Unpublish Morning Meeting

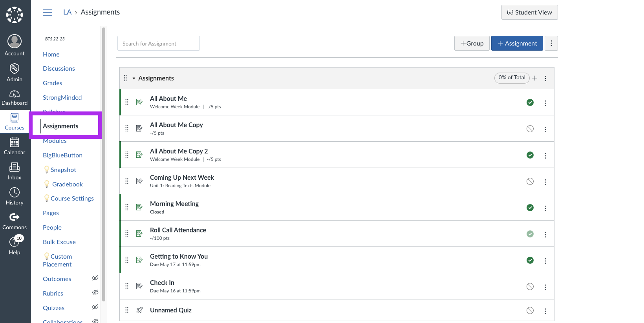(x=530, y=208)
